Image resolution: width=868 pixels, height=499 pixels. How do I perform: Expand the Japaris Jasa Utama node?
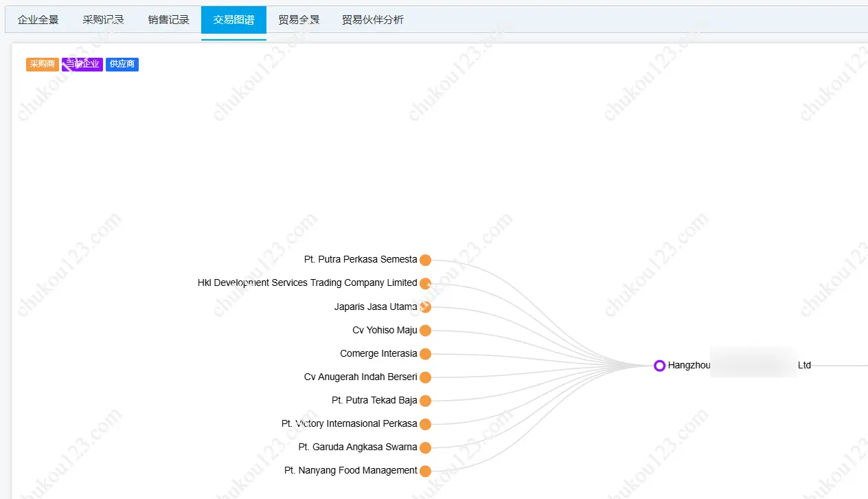(x=425, y=307)
